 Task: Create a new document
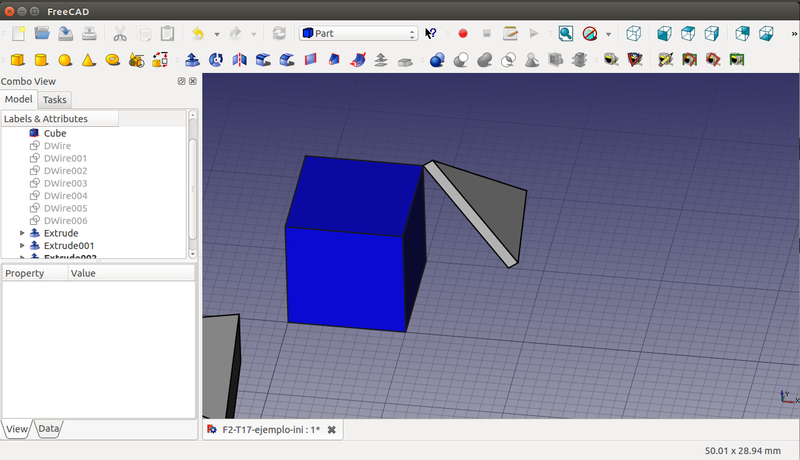pos(18,33)
